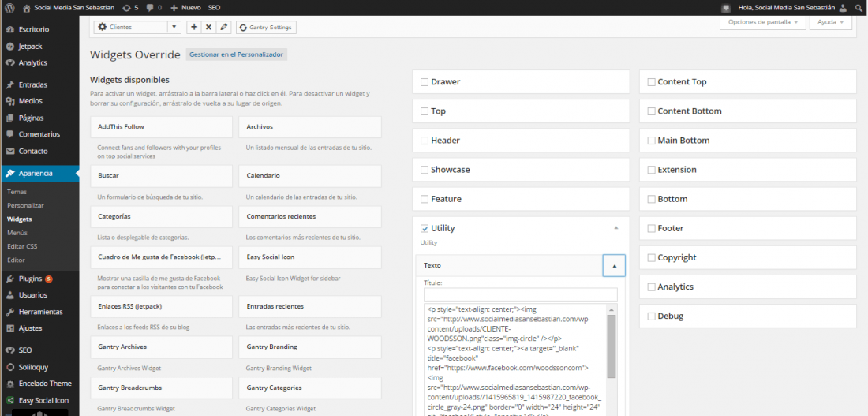Check the Footer widget area checkbox
868x416 pixels.
pyautogui.click(x=652, y=228)
